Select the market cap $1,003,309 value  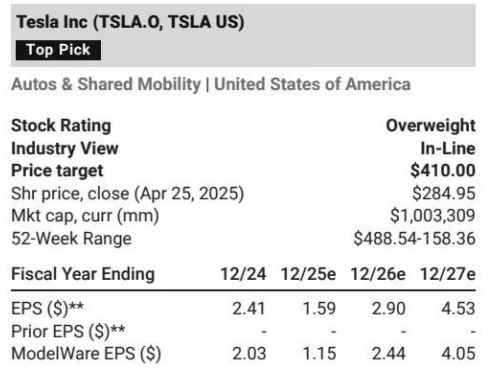coord(433,216)
